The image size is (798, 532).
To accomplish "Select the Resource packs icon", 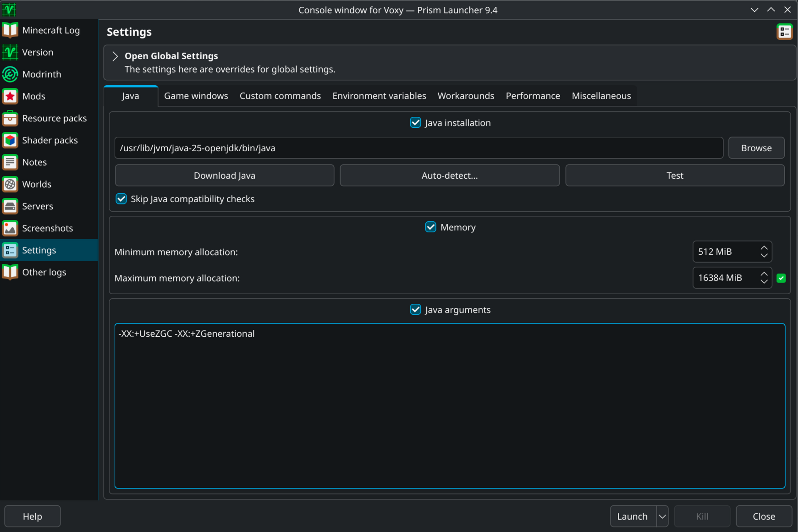I will point(10,118).
